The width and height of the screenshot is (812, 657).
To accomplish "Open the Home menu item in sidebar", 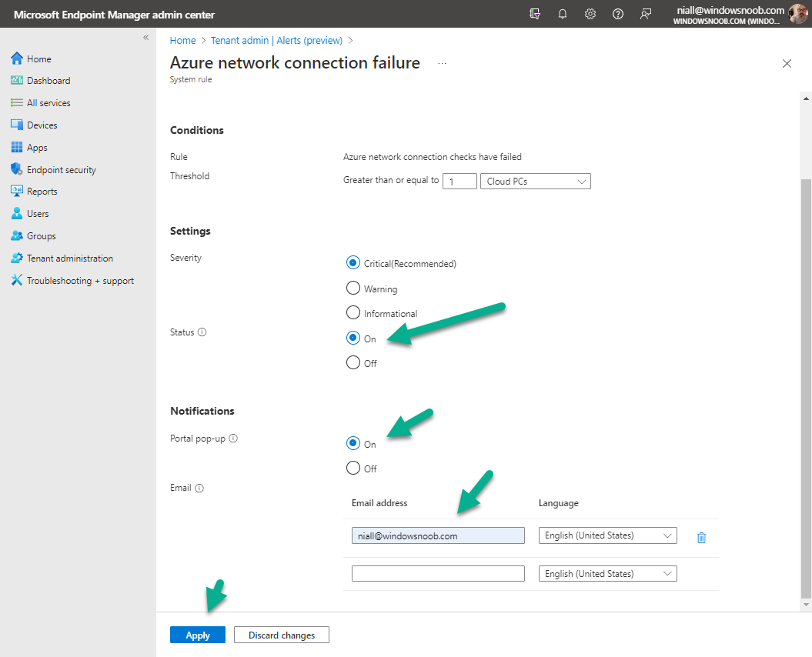I will pyautogui.click(x=38, y=59).
